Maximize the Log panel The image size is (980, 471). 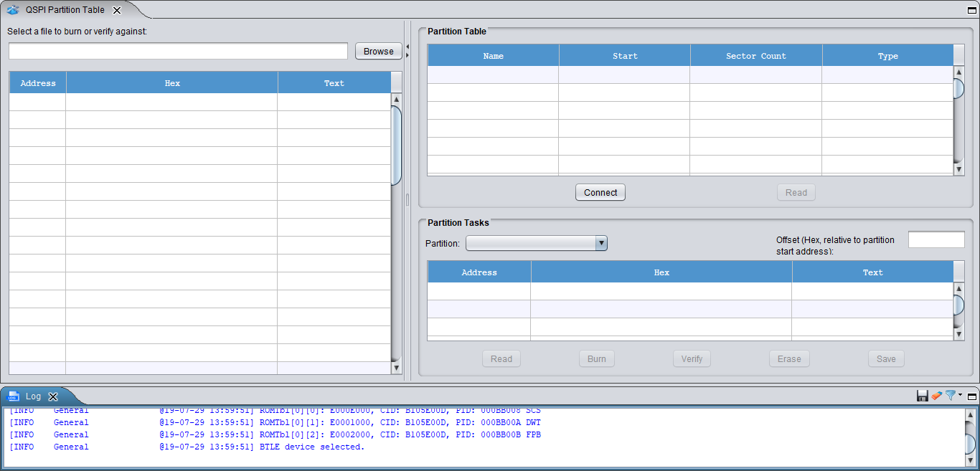(x=972, y=396)
